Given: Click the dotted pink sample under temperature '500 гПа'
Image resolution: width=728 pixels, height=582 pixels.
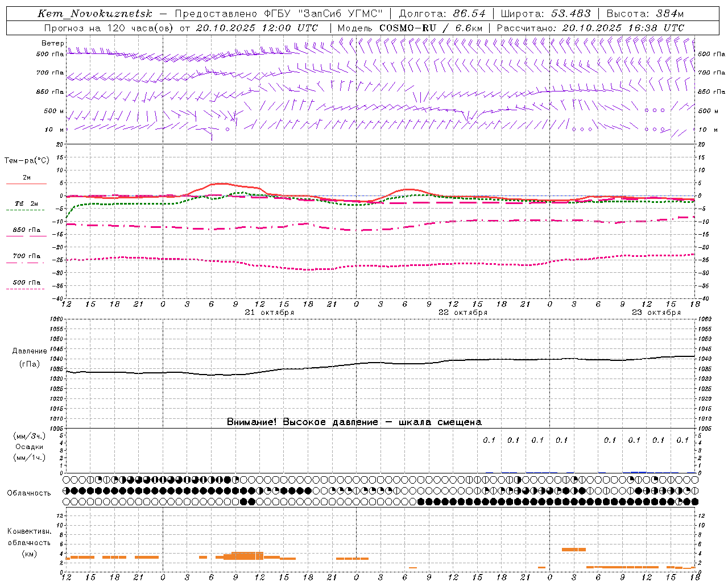Looking at the screenshot, I should click(x=26, y=289).
